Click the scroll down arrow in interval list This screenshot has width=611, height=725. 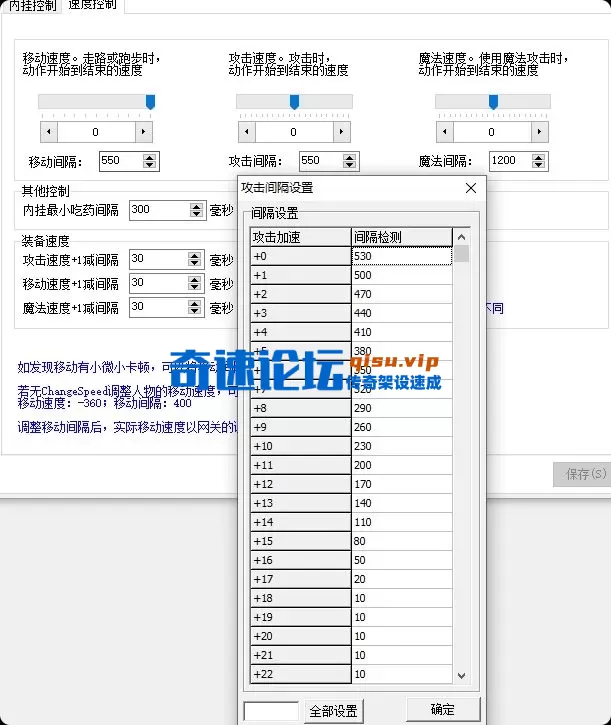(462, 676)
